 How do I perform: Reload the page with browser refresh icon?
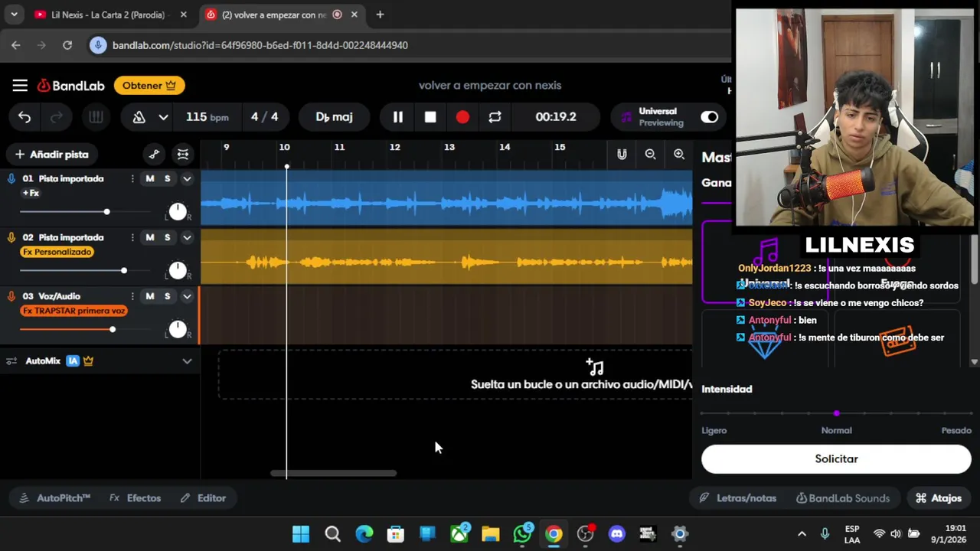(67, 45)
